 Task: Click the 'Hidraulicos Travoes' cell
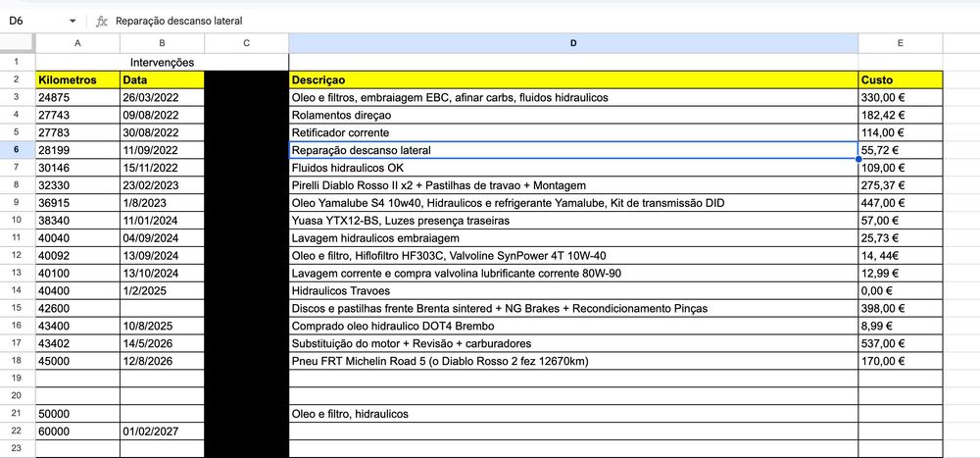point(573,291)
